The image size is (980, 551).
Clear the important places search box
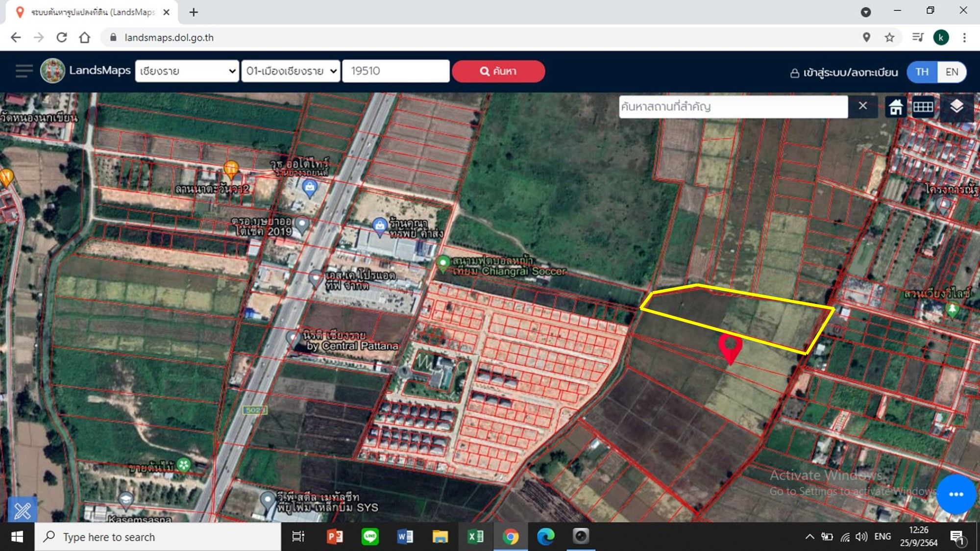(863, 106)
